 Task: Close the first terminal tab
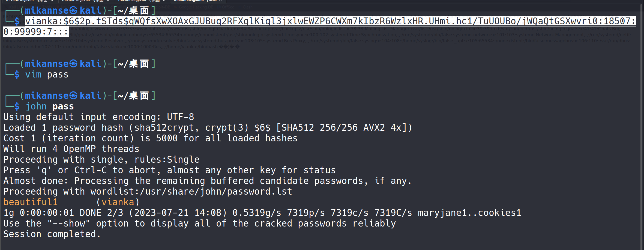(52, 1)
